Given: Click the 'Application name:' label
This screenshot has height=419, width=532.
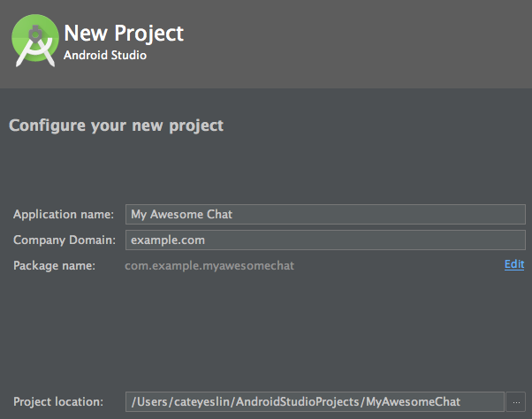Looking at the screenshot, I should pyautogui.click(x=64, y=215).
